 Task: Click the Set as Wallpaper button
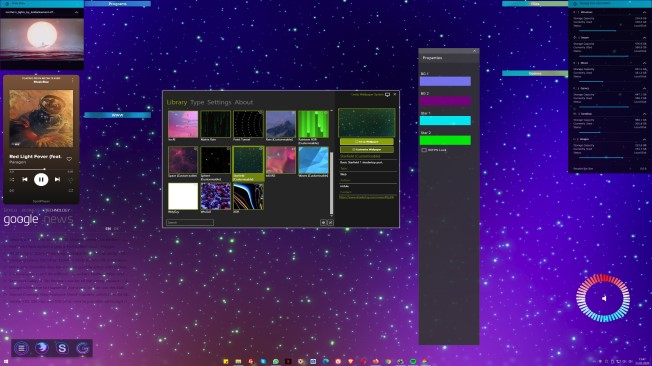[x=367, y=141]
